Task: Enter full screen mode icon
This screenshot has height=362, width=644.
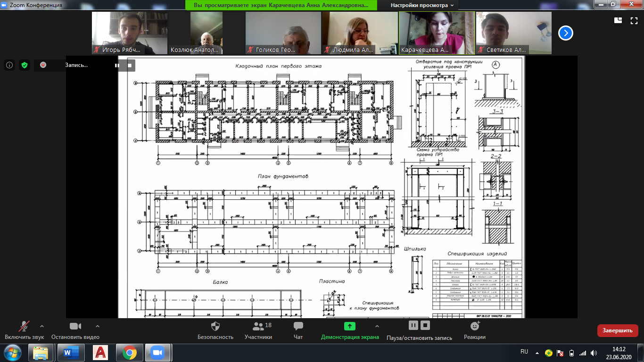Action: tap(634, 20)
